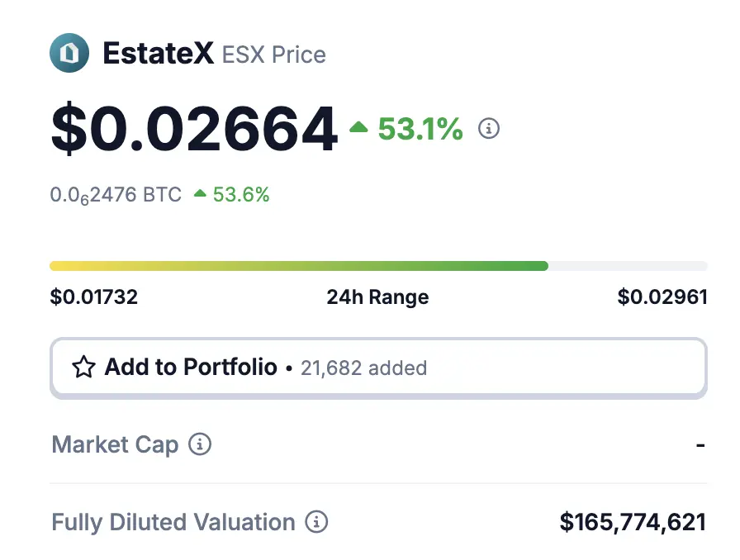Open the Market Cap info icon
Viewport: 740px width, 560px height.
pos(200,444)
